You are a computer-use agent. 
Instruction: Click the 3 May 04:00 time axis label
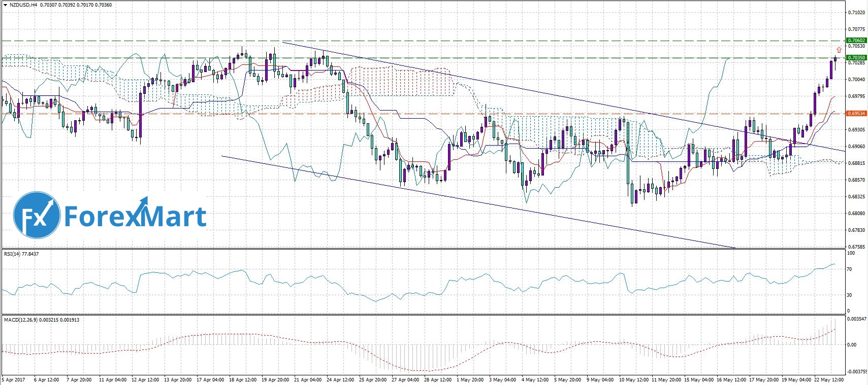[x=502, y=380]
